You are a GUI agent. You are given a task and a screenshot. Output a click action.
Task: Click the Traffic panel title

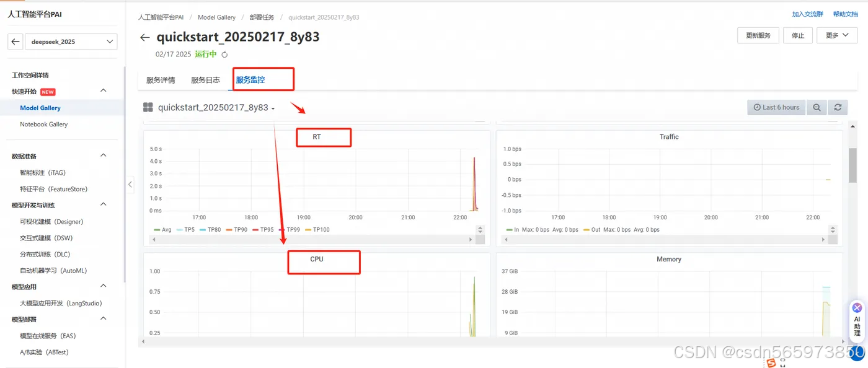click(x=669, y=136)
